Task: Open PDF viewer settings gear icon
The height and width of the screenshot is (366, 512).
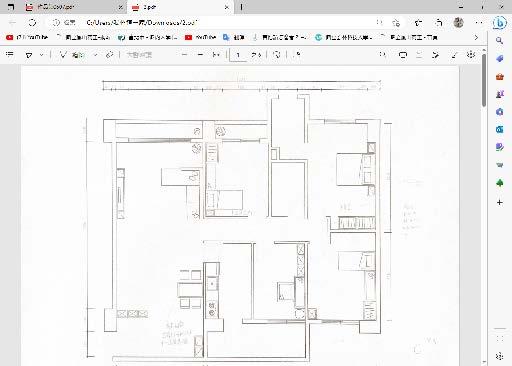Action: coord(471,55)
